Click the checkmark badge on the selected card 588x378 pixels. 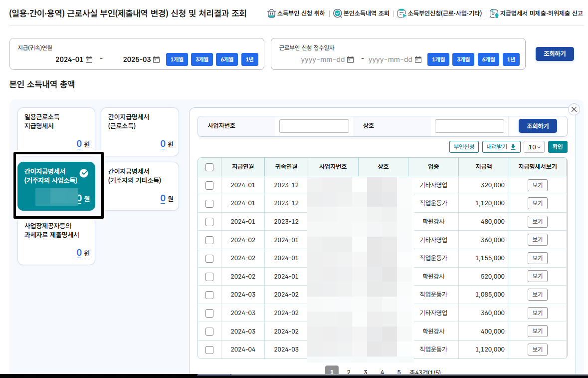(x=84, y=174)
